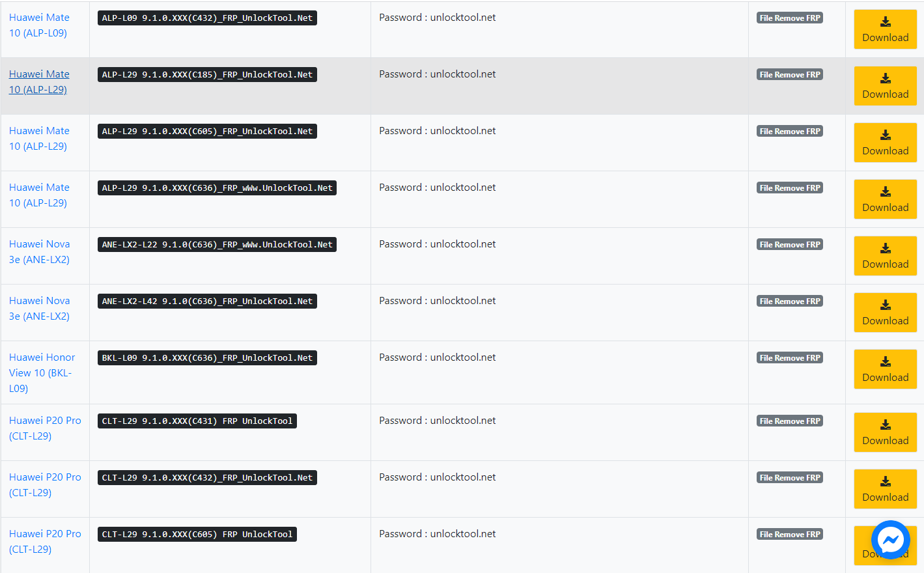Click filename CLT-L29 9.1.0.XXX(C432)_FRP_UnlockTool.Net
The width and height of the screenshot is (924, 573).
click(207, 478)
